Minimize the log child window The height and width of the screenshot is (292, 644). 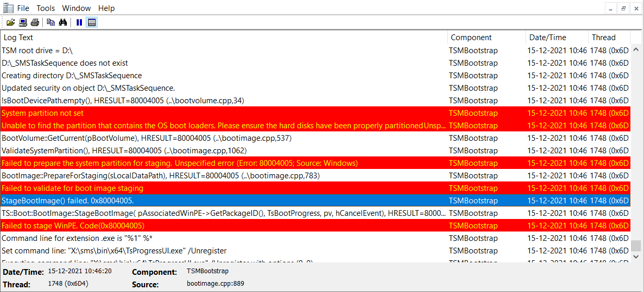pyautogui.click(x=611, y=8)
